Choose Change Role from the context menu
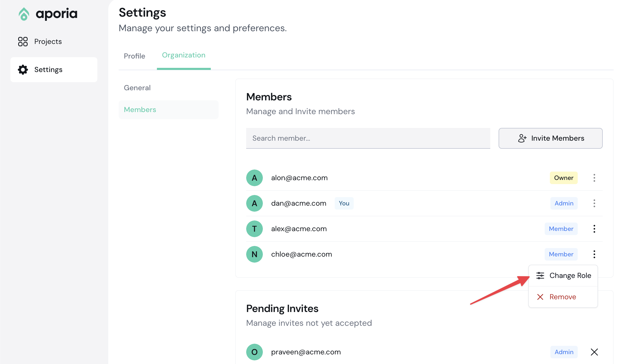623x364 pixels. [570, 276]
